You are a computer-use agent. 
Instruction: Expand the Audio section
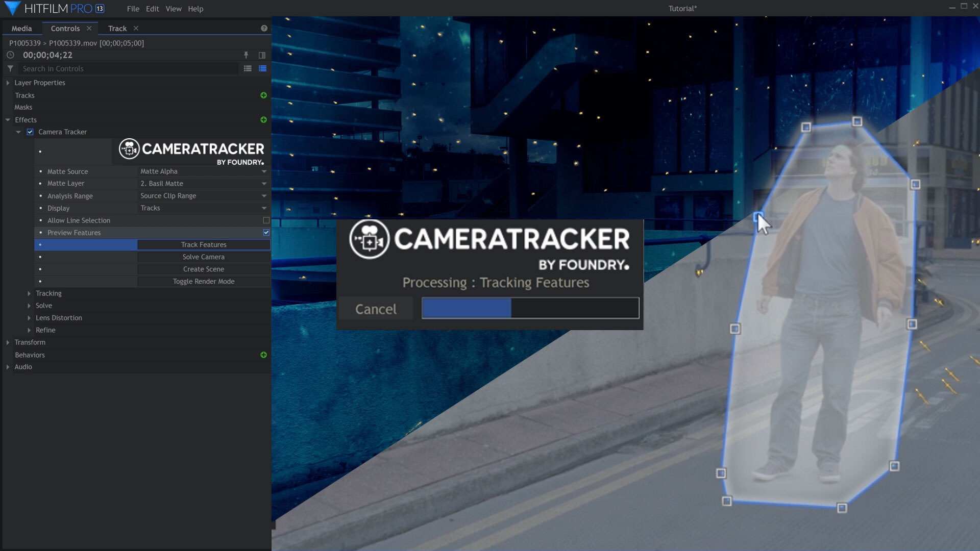coord(8,367)
